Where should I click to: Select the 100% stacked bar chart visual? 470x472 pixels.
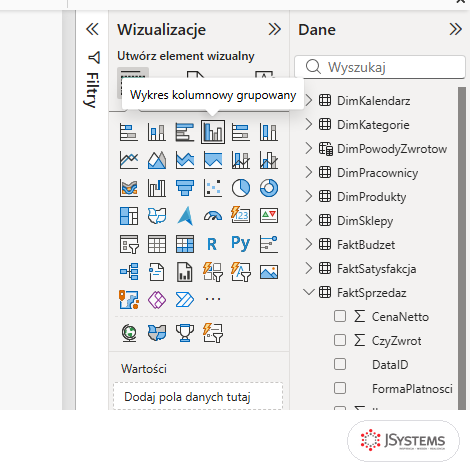[241, 132]
